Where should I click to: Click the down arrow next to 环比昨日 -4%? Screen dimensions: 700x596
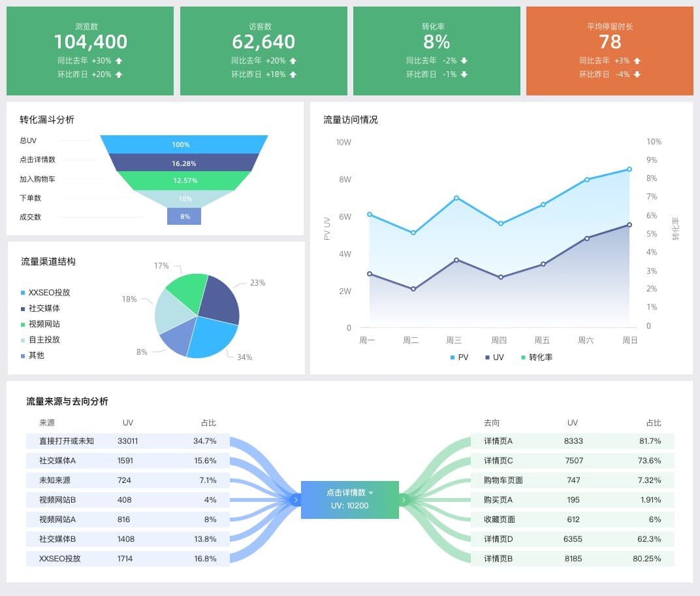(x=637, y=74)
